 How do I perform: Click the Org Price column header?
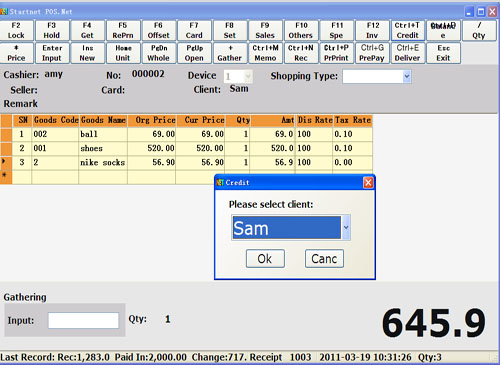point(152,120)
